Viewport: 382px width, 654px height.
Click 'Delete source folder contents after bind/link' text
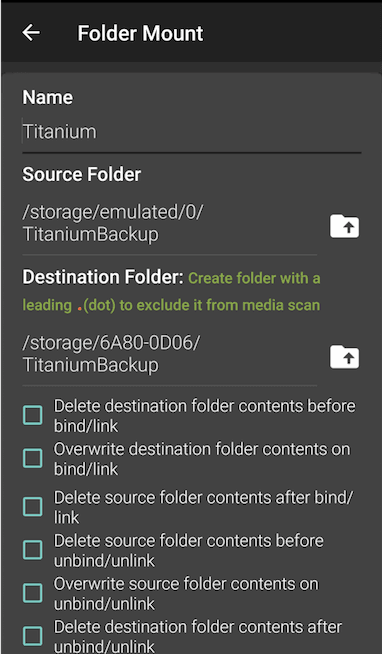tap(204, 507)
